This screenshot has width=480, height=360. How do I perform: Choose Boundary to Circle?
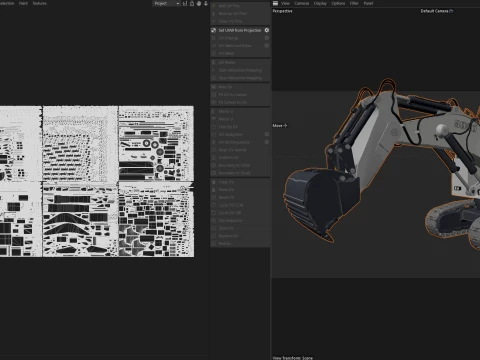click(240, 165)
